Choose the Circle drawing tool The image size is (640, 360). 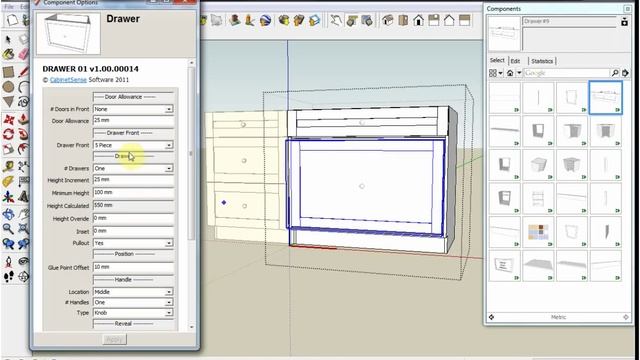tap(8, 87)
